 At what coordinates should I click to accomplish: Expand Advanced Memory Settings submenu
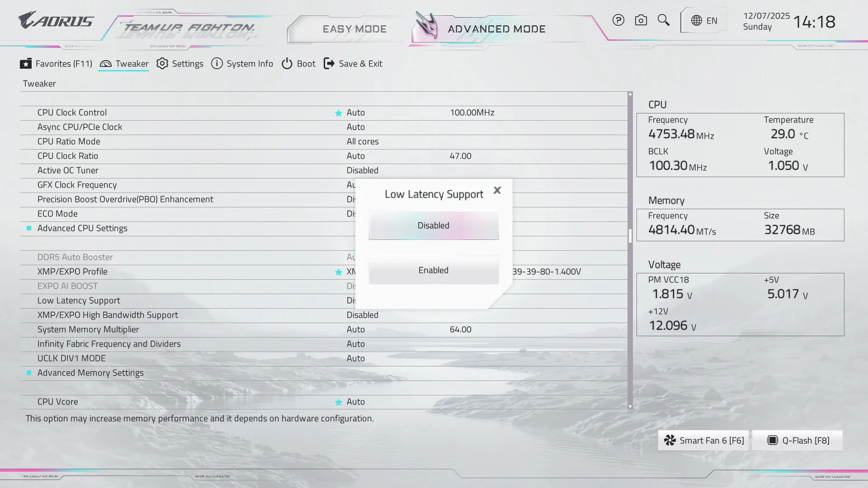click(90, 373)
